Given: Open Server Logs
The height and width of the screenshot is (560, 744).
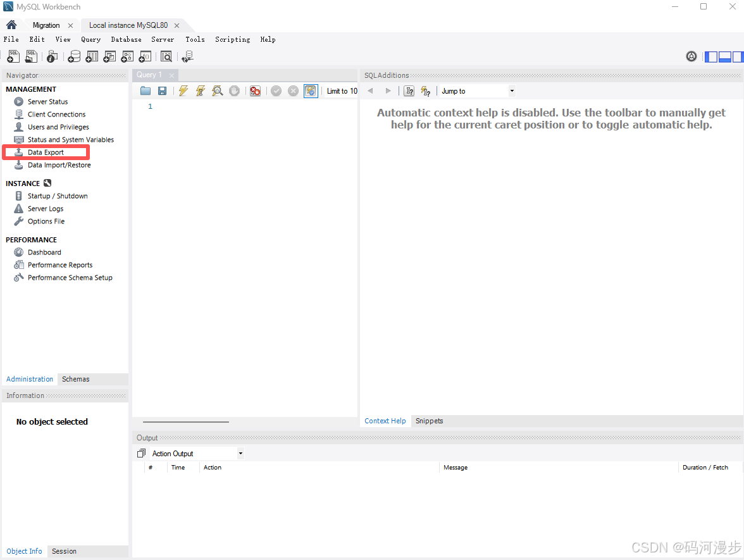Looking at the screenshot, I should (45, 209).
